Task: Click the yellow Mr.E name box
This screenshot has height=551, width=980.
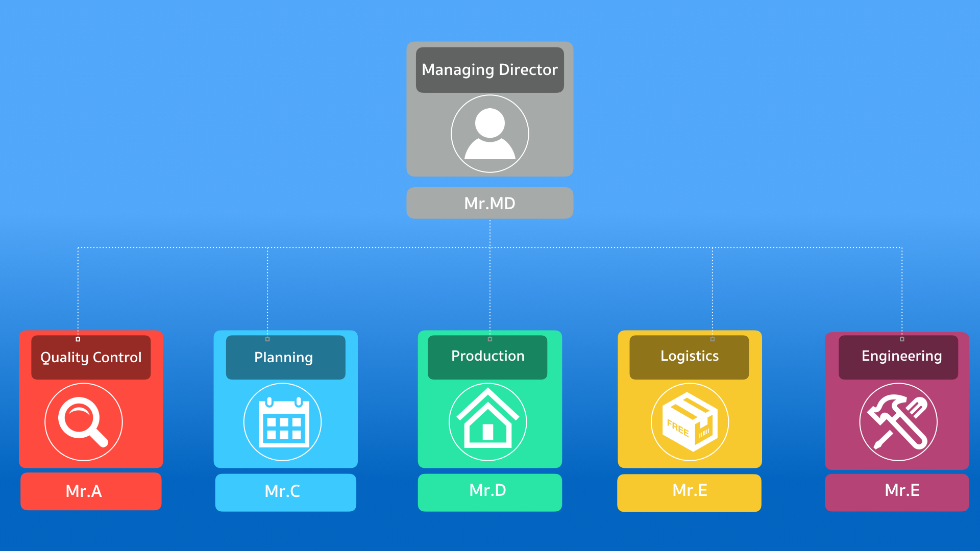Action: coord(689,492)
